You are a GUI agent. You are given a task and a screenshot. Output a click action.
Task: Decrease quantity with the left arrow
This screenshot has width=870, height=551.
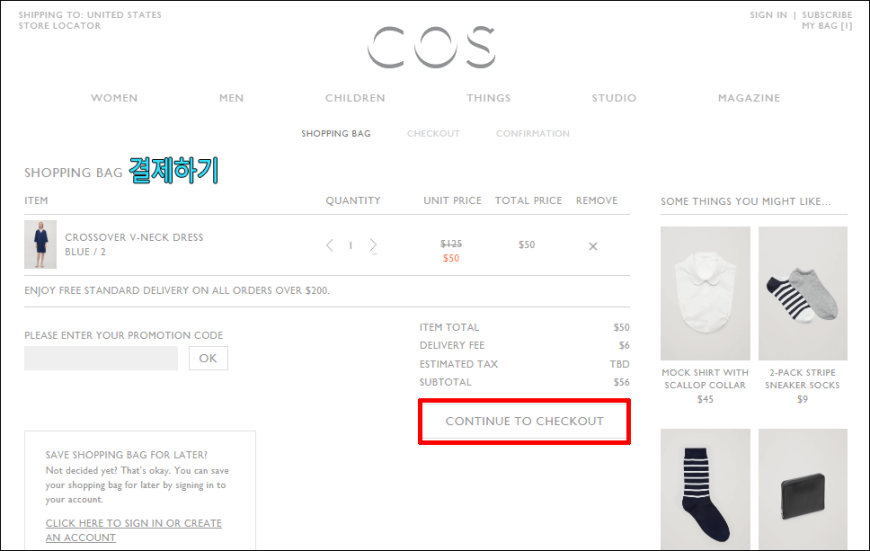click(330, 245)
